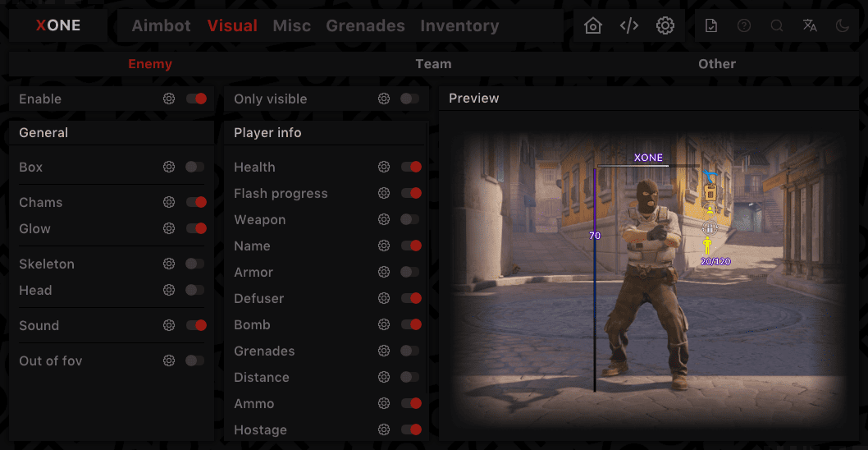Toggle the Weapon player info switch
Viewport: 868px width, 450px height.
pos(410,219)
